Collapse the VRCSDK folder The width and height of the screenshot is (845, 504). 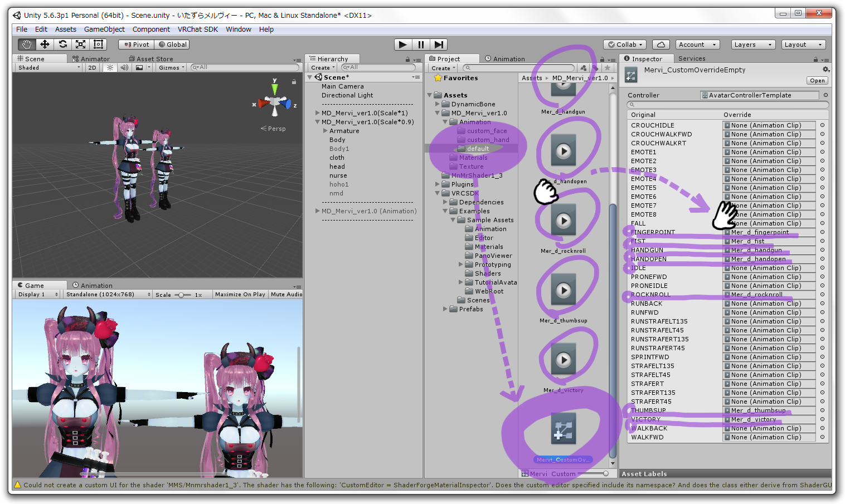coord(437,193)
